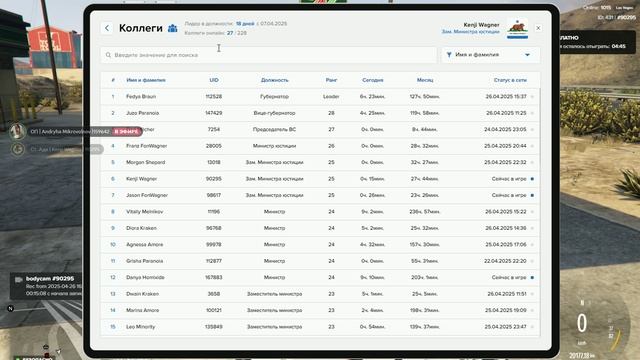Click UID 167883 in Danya Homicide's row

214,278
